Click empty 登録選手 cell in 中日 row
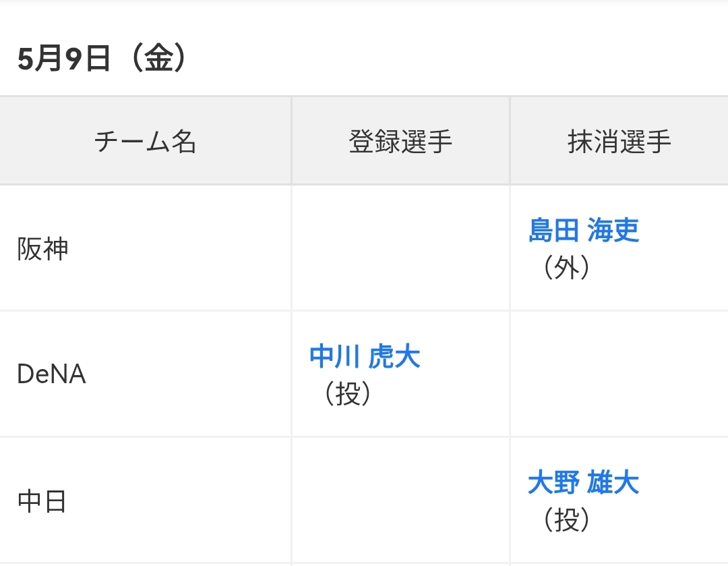Screen dimensions: 728x566 pos(400,501)
